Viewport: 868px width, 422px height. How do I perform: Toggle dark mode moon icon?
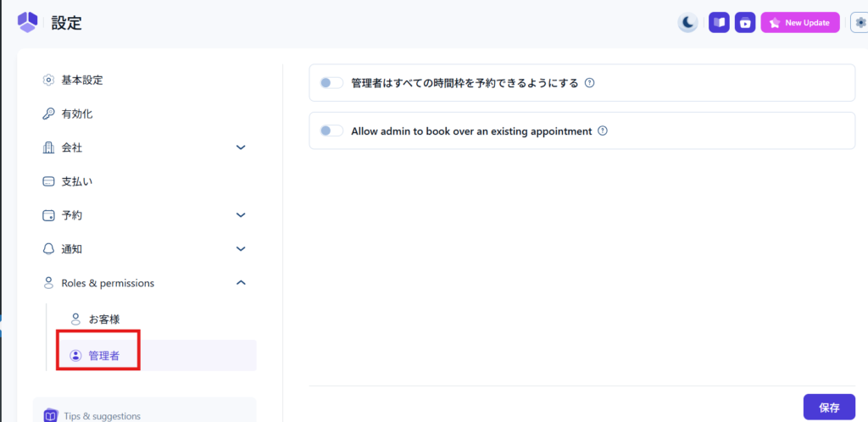[688, 23]
